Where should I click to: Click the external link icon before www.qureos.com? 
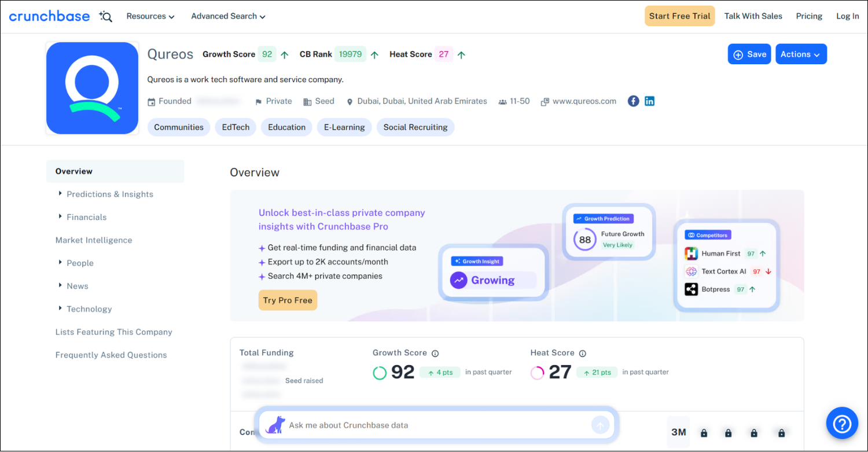pyautogui.click(x=545, y=102)
